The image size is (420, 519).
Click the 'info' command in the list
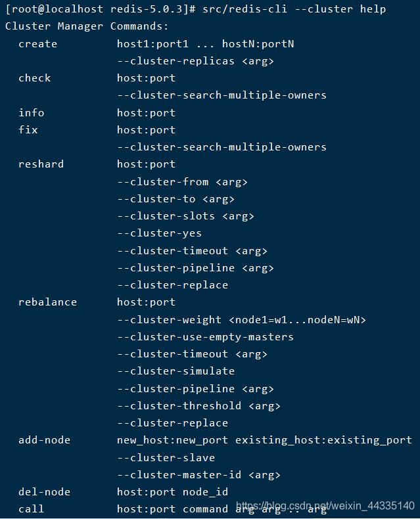click(31, 113)
